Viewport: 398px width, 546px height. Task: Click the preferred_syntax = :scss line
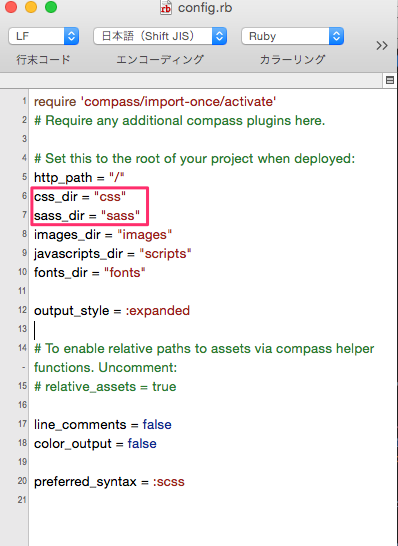click(x=109, y=482)
